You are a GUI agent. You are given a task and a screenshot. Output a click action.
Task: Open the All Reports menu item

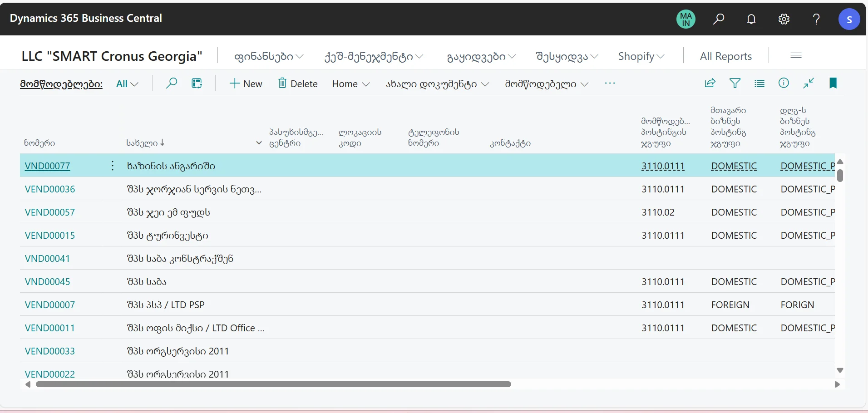pos(725,56)
